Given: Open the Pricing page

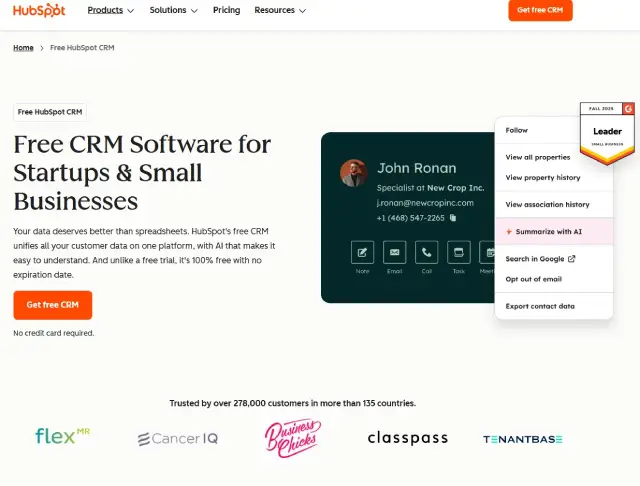Looking at the screenshot, I should (x=226, y=10).
